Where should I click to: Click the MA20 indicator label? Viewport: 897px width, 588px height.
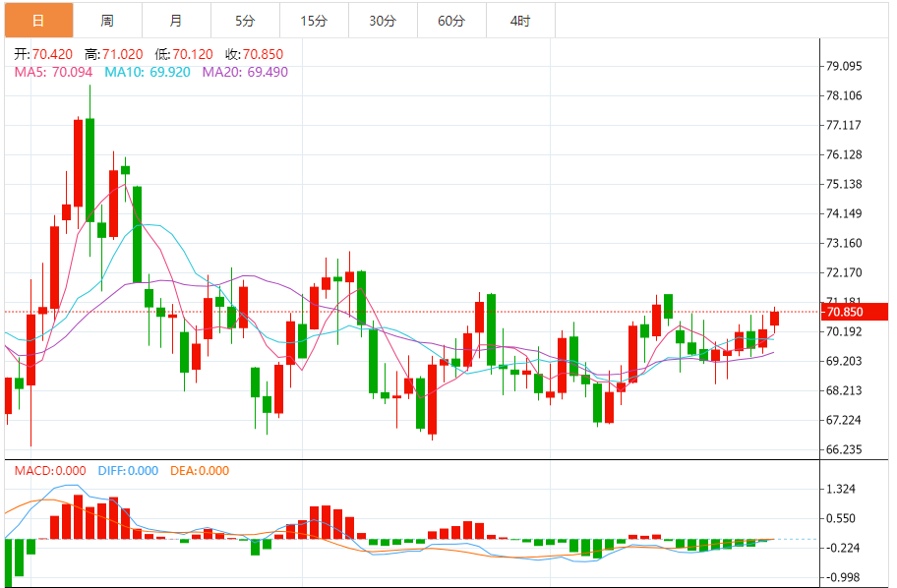(246, 72)
